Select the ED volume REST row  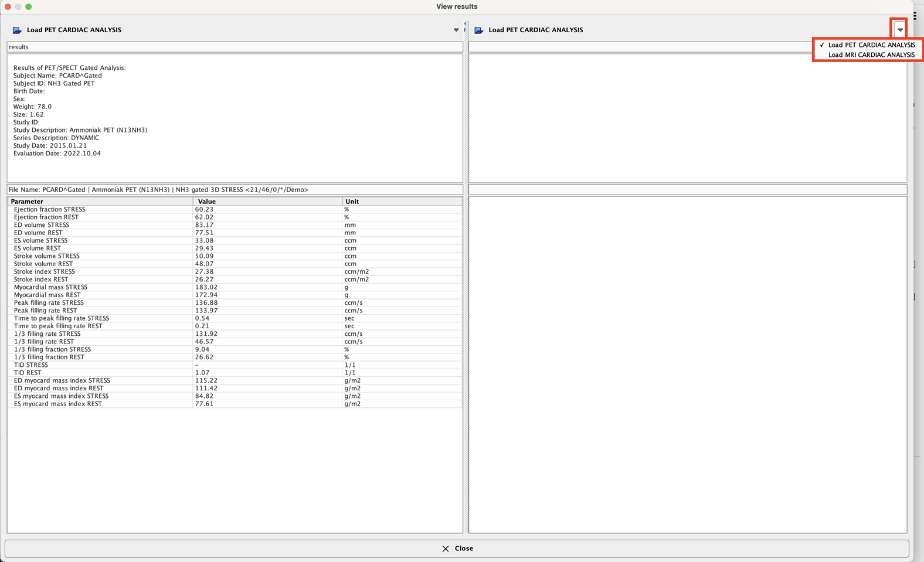[235, 233]
